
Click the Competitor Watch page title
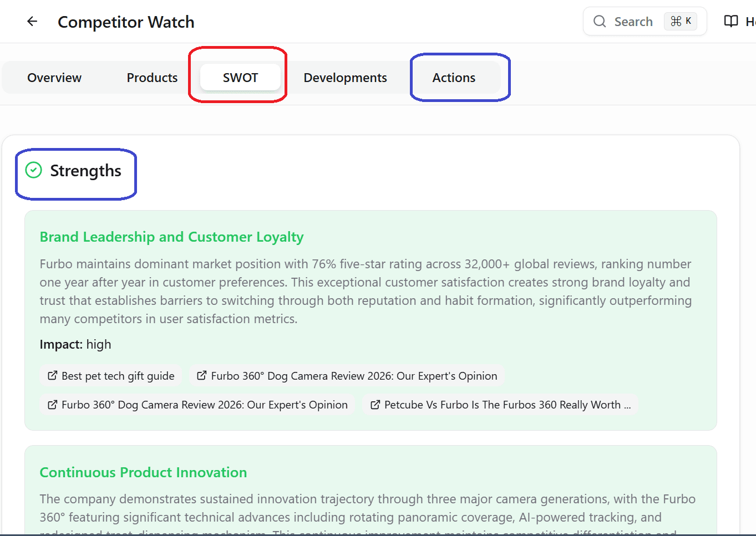126,22
